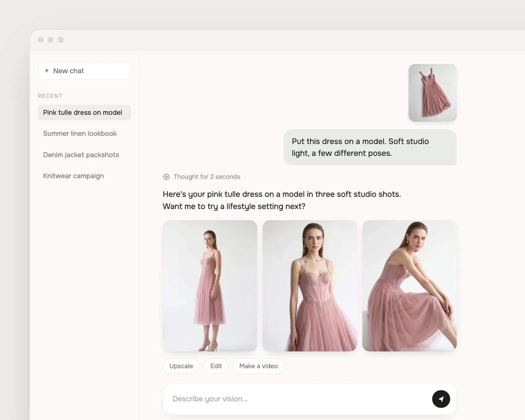525x420 pixels.
Task: Open the seated pose model image
Action: (x=409, y=286)
